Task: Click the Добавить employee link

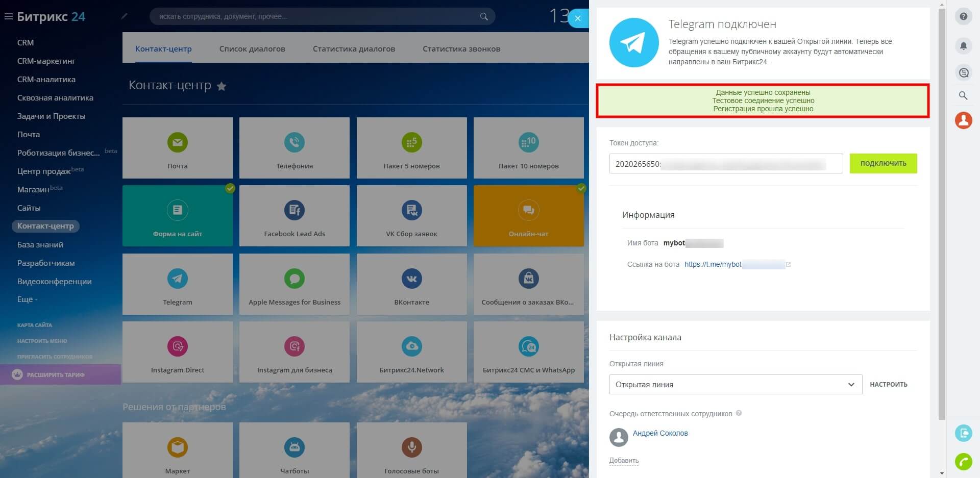Action: (624, 460)
